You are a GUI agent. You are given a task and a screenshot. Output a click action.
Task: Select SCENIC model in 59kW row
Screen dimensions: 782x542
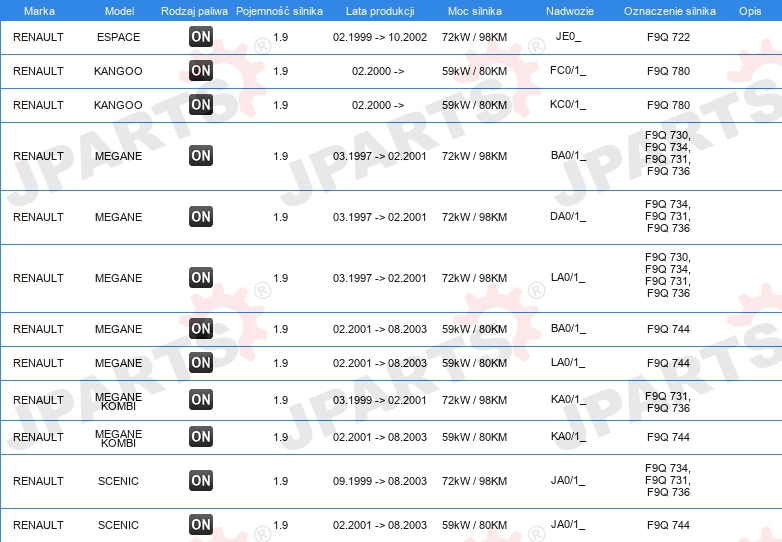tap(118, 525)
